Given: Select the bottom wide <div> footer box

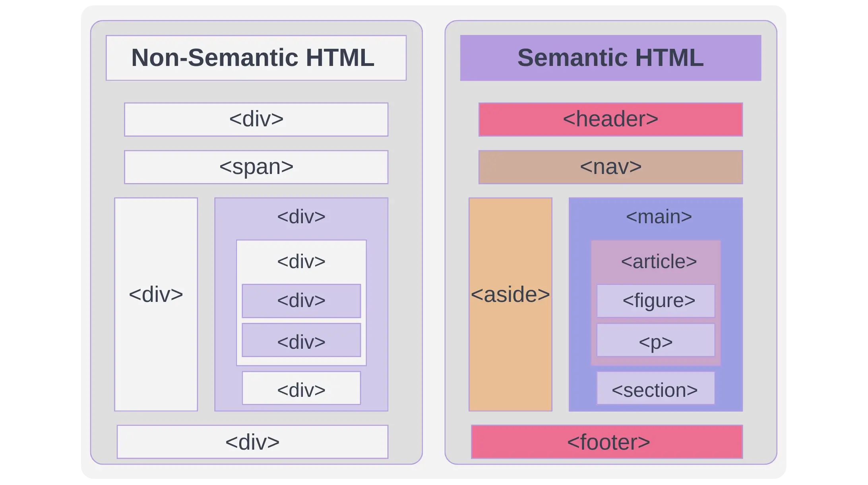Looking at the screenshot, I should pyautogui.click(x=252, y=442).
